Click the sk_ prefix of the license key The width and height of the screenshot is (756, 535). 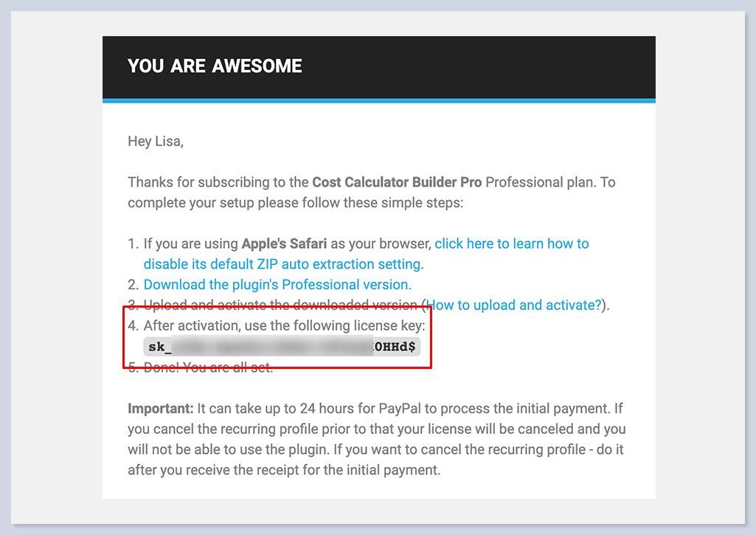coord(160,346)
